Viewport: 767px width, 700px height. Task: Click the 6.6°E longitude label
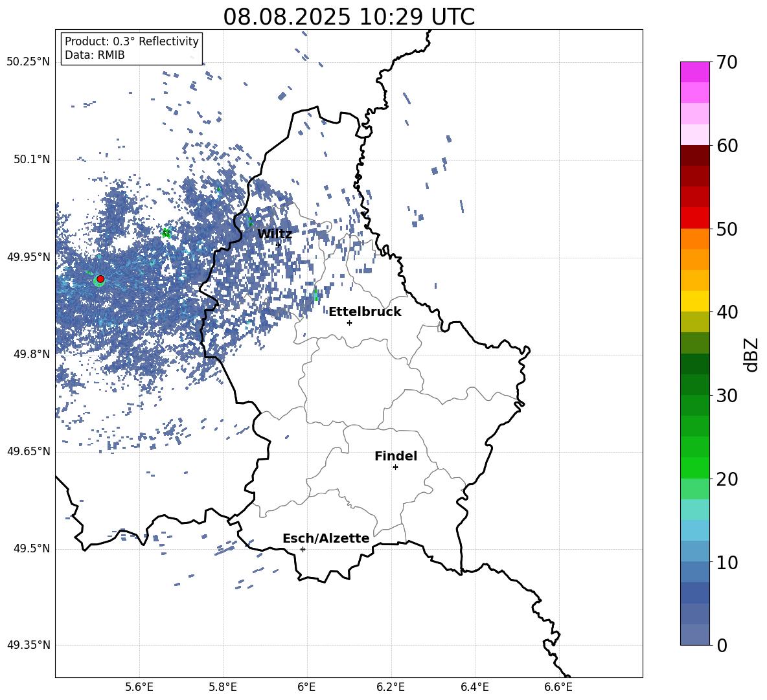(x=558, y=687)
